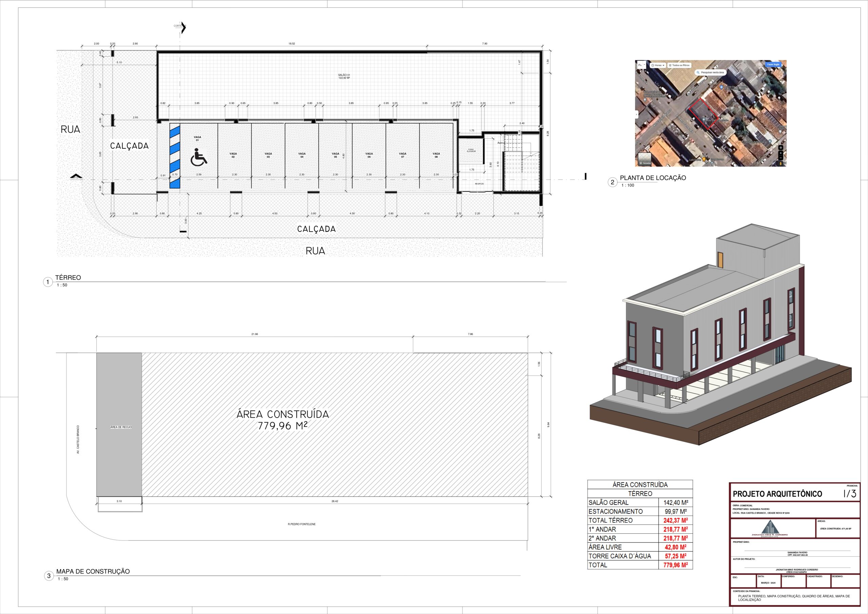
Task: Expand the dropdown arrow beside the search box
Action: tap(645, 65)
